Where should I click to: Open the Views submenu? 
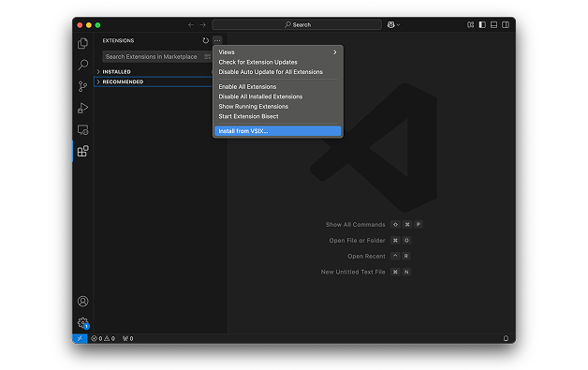click(278, 52)
